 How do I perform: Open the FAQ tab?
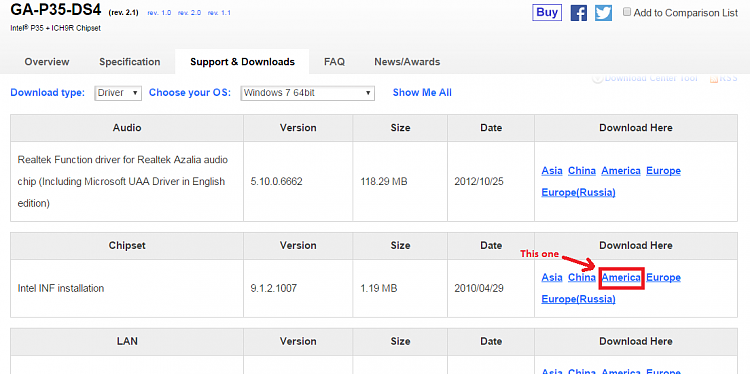pos(334,62)
